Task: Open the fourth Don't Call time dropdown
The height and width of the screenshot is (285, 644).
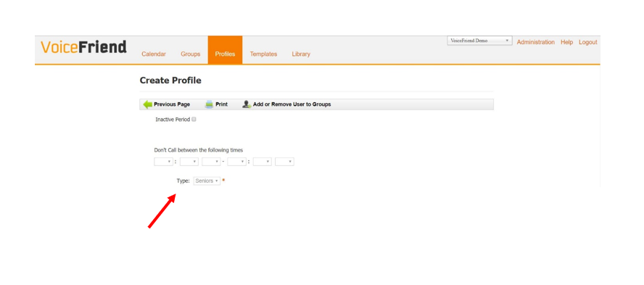Action: [x=236, y=162]
